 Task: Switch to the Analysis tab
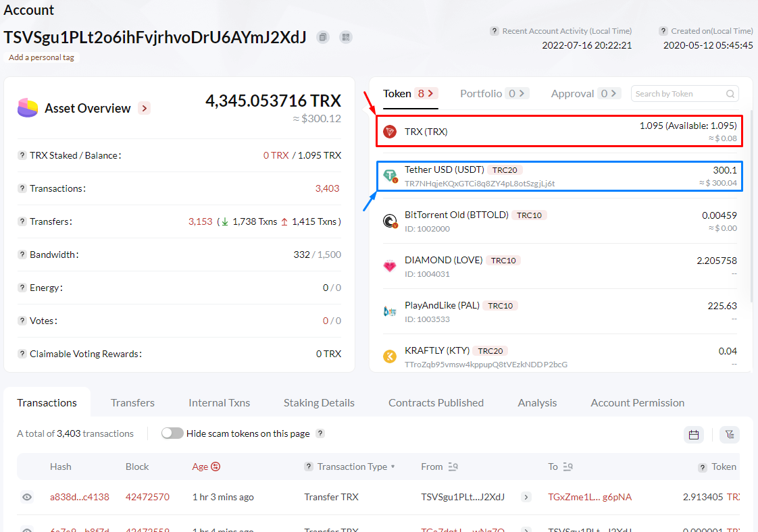point(537,403)
